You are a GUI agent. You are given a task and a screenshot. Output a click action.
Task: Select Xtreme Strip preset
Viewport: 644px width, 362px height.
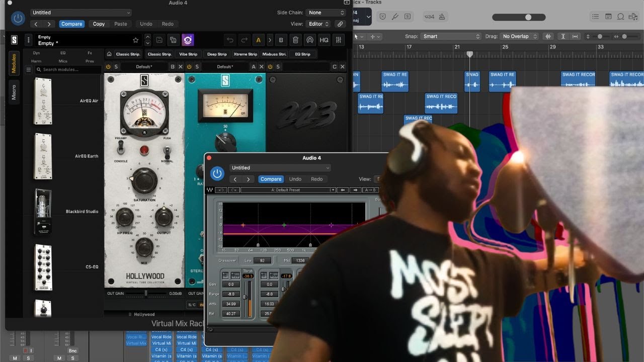245,54
